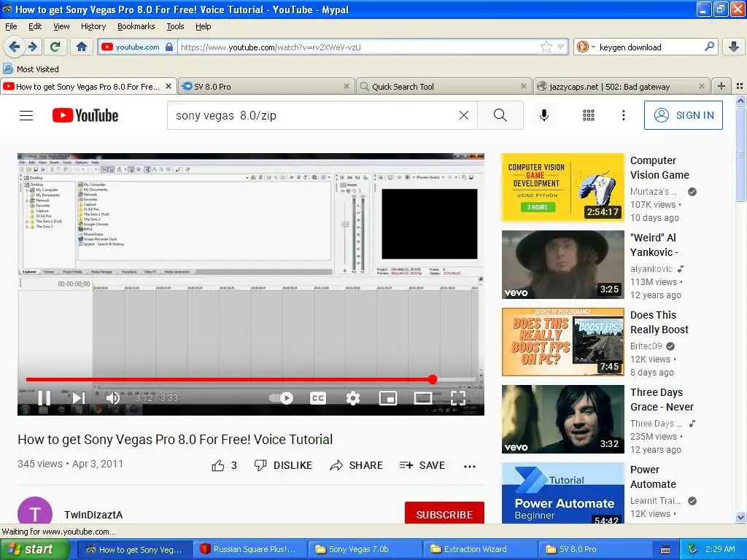Viewport: 747px width, 560px height.
Task: Pause the video
Action: click(44, 397)
